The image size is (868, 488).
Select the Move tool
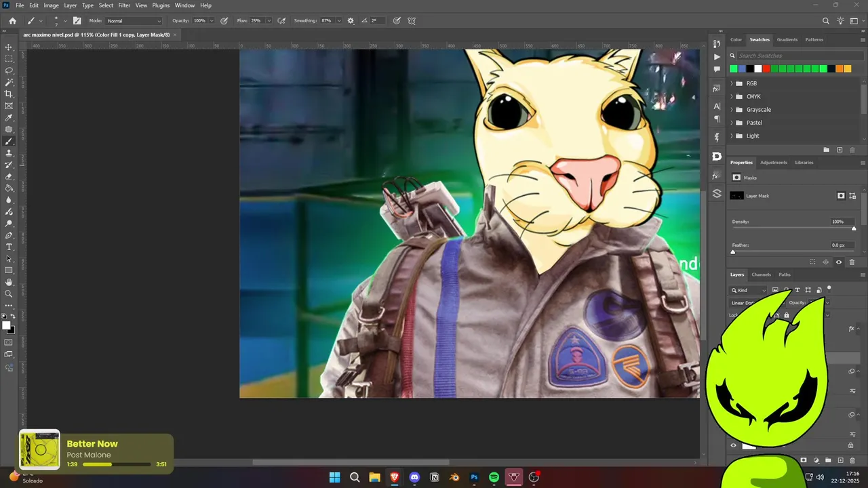point(9,47)
